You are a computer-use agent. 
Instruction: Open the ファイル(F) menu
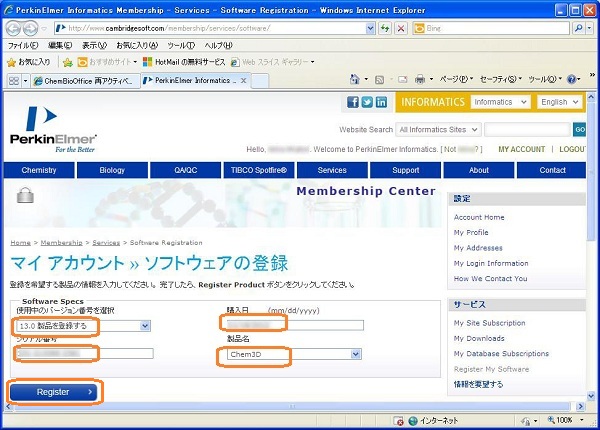tap(24, 45)
